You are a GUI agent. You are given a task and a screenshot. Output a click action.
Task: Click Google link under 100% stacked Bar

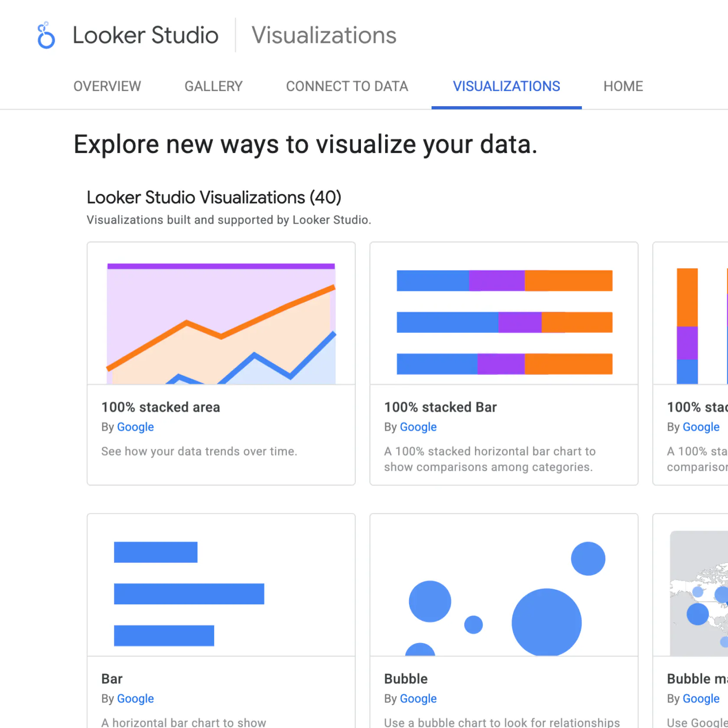click(418, 427)
